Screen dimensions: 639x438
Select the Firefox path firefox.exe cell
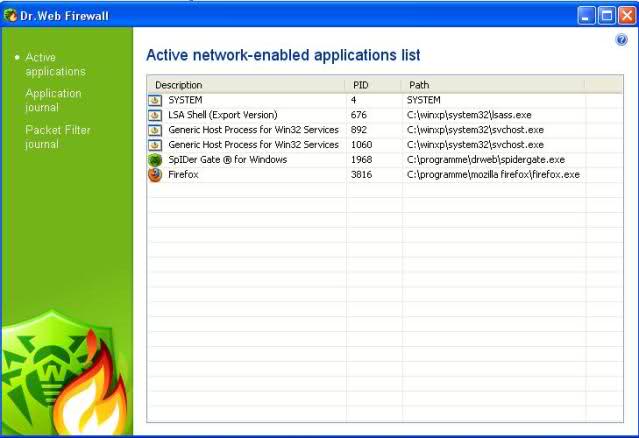tap(493, 175)
